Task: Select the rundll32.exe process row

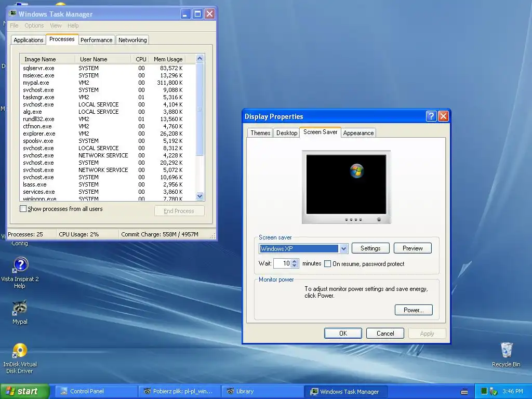Action: [x=103, y=119]
